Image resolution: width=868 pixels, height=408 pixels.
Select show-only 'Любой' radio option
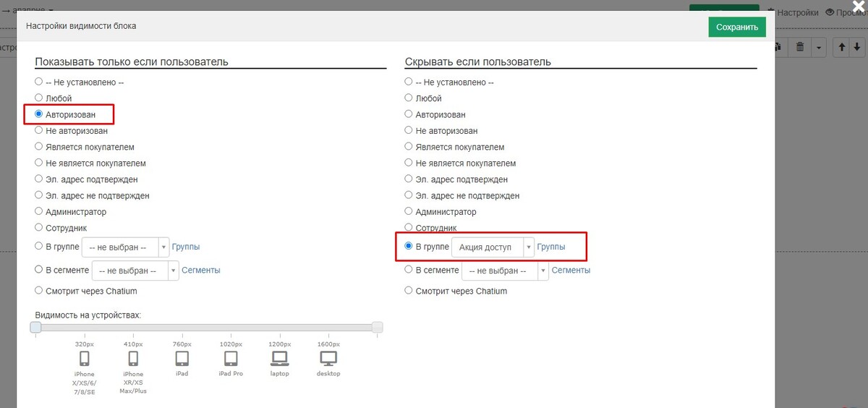click(x=39, y=98)
